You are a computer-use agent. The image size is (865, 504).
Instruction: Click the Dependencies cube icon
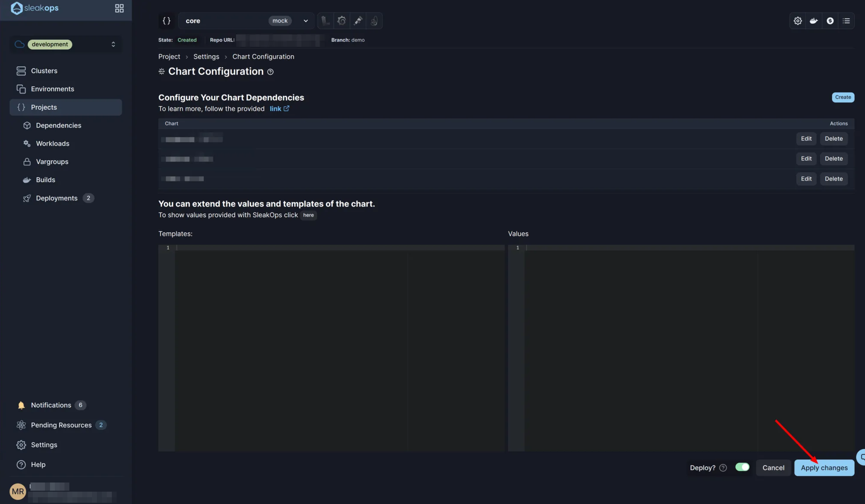tap(27, 125)
